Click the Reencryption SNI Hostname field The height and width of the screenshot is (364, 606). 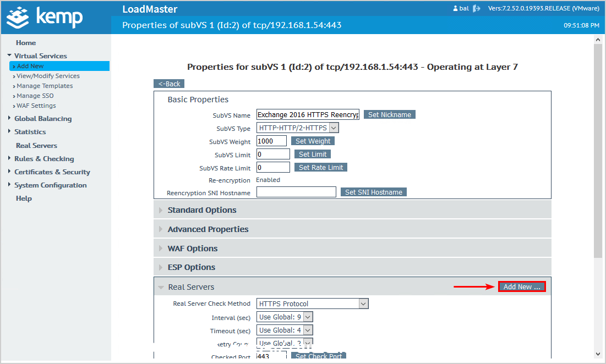296,192
